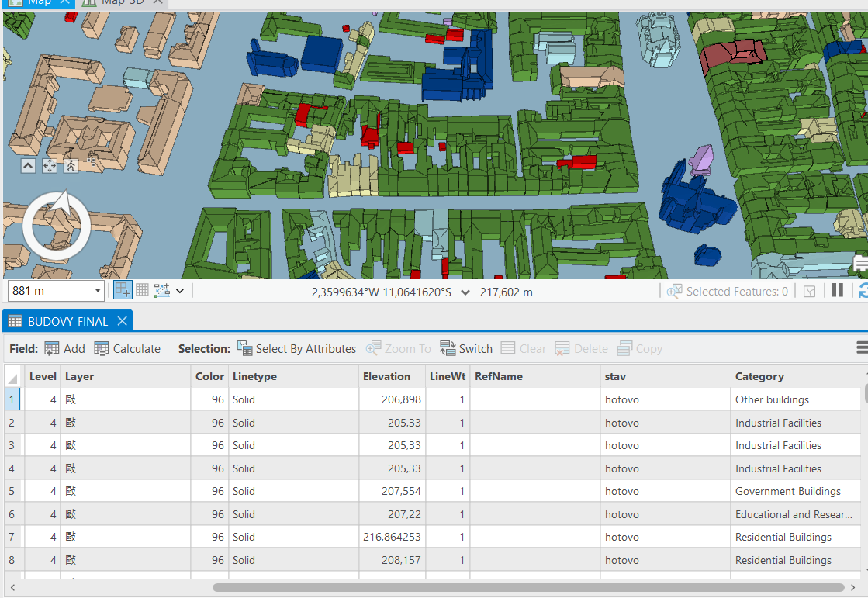Click the selection chip icon in status bar
This screenshot has height=598, width=868.
[809, 292]
